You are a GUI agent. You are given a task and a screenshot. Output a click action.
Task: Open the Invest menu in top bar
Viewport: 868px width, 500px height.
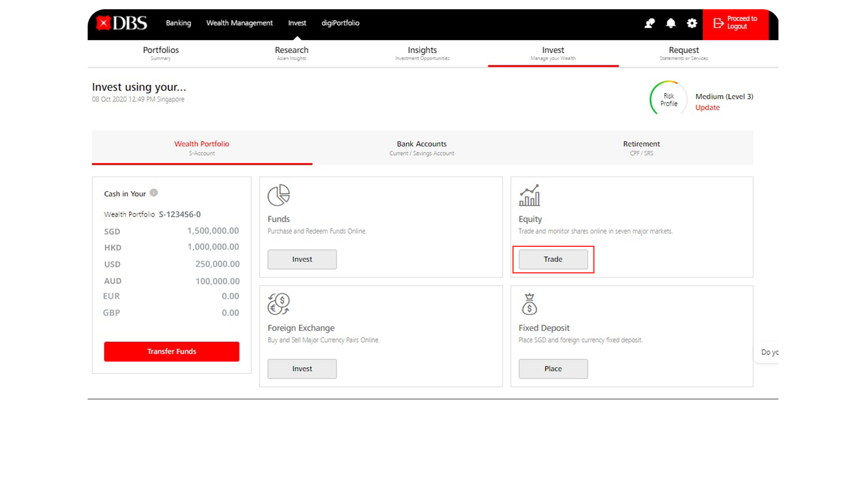tap(297, 23)
